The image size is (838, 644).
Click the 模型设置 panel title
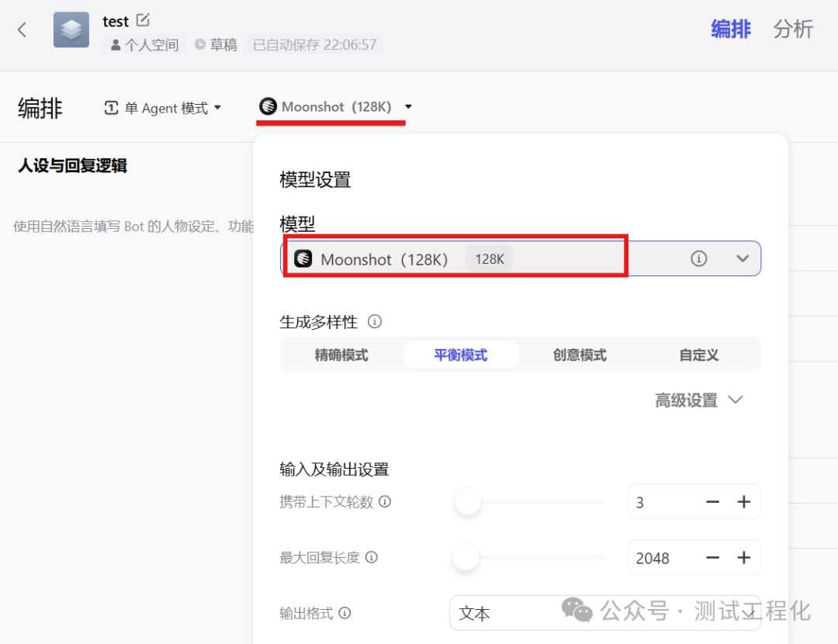(315, 179)
